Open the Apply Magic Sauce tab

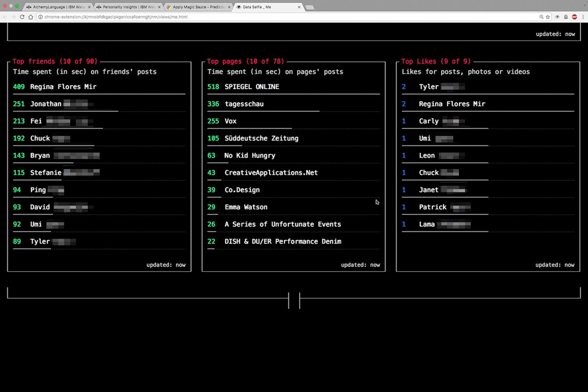pos(198,7)
